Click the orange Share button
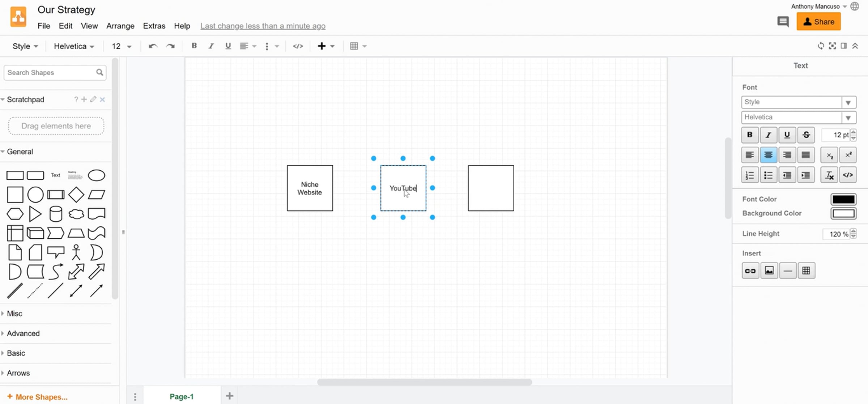The width and height of the screenshot is (868, 404). (818, 22)
